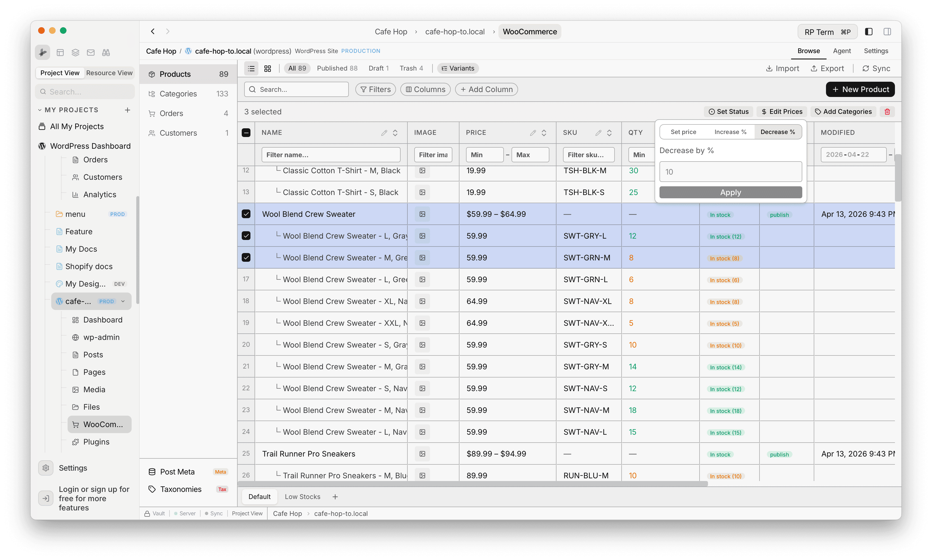Open the PRICE column sort control
The height and width of the screenshot is (560, 932).
click(x=544, y=133)
